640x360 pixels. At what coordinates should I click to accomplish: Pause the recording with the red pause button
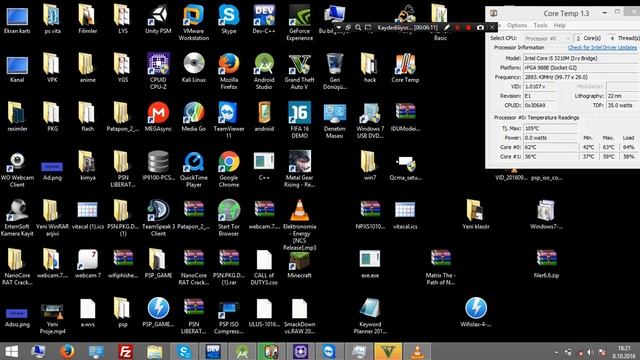click(x=458, y=27)
